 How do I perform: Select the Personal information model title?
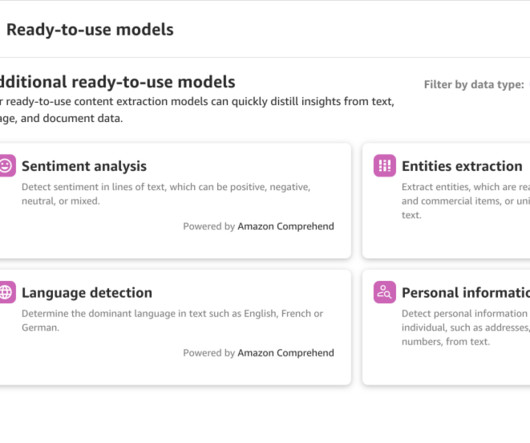point(466,293)
